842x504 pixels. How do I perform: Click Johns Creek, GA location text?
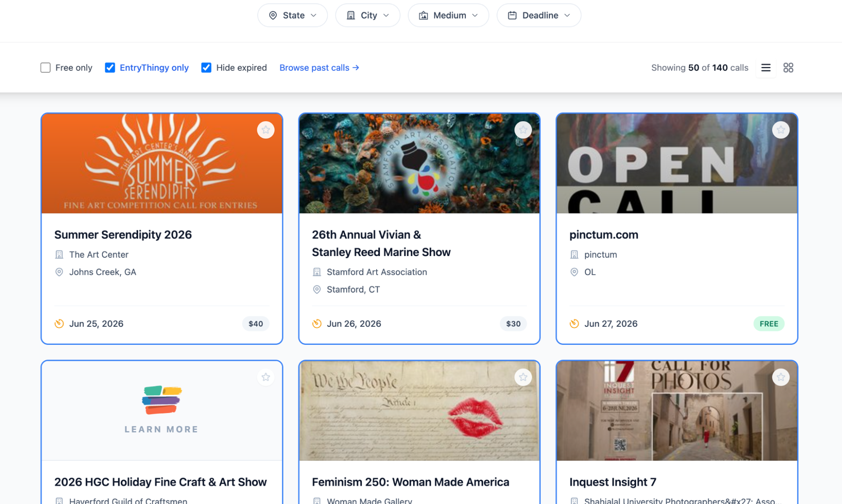pos(102,272)
